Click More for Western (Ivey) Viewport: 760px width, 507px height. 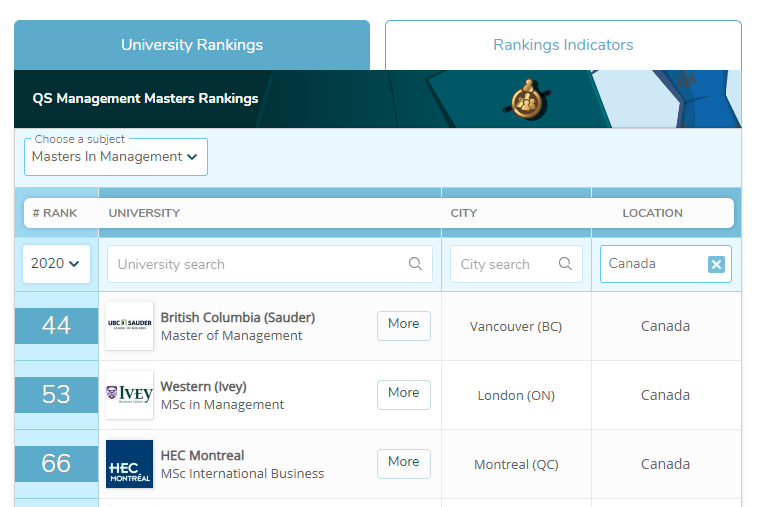pyautogui.click(x=404, y=395)
